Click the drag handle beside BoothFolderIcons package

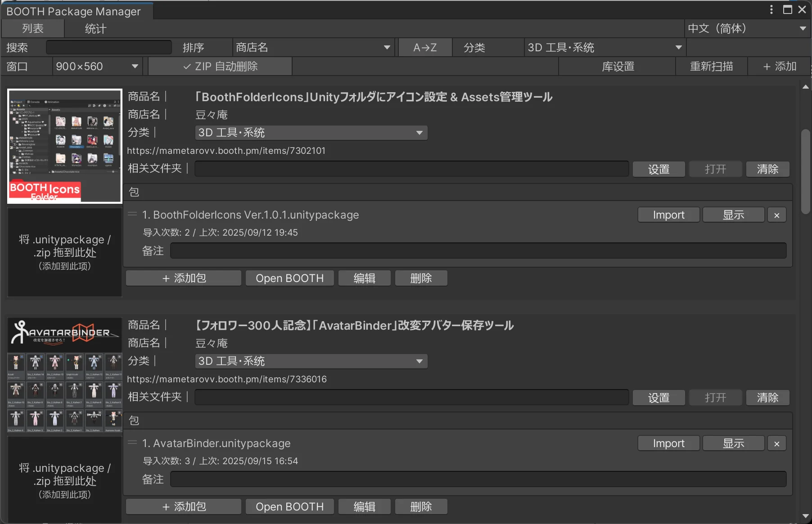click(x=132, y=215)
